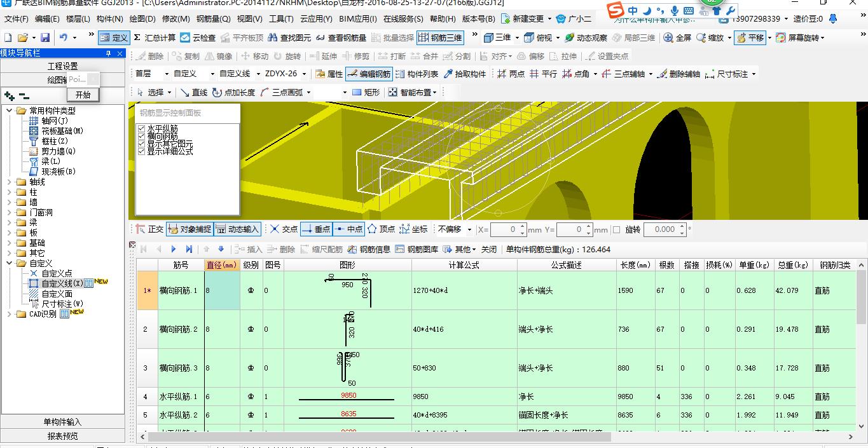Screen dimensions: 868x448
Task: Open the 钢筋量(Q) menu
Action: tap(214, 19)
